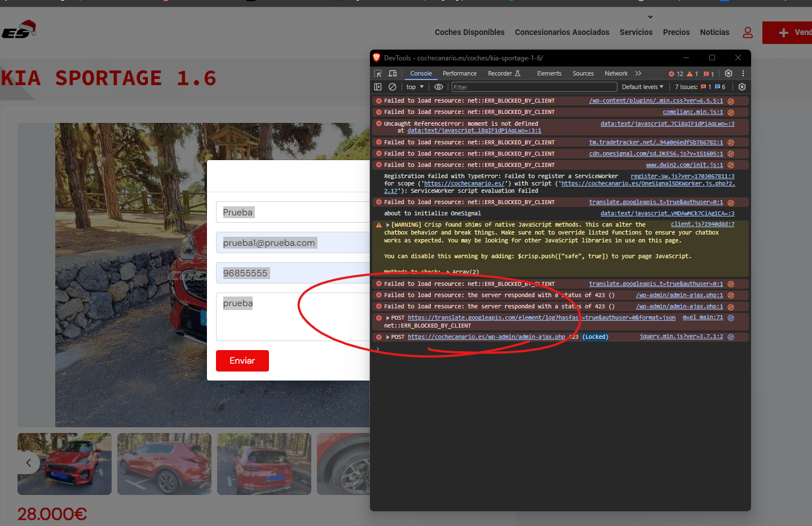Open Precios page
This screenshot has width=812, height=526.
click(x=676, y=32)
